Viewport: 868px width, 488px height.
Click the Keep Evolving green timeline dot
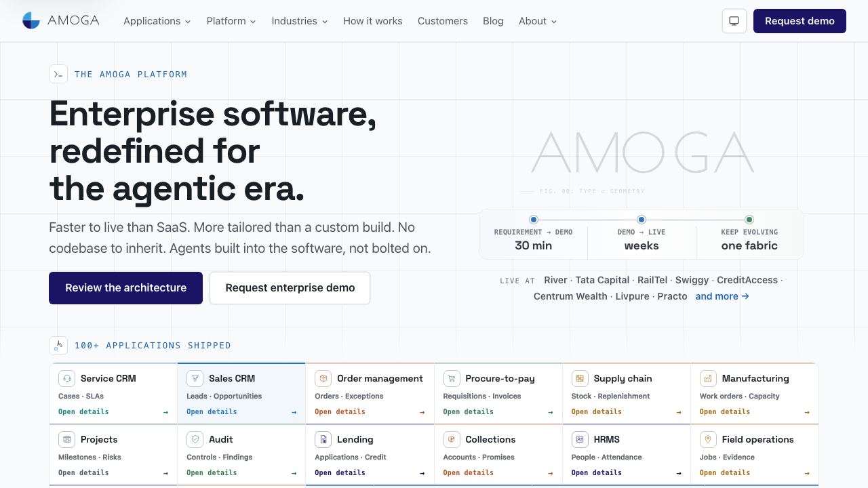[x=749, y=220]
